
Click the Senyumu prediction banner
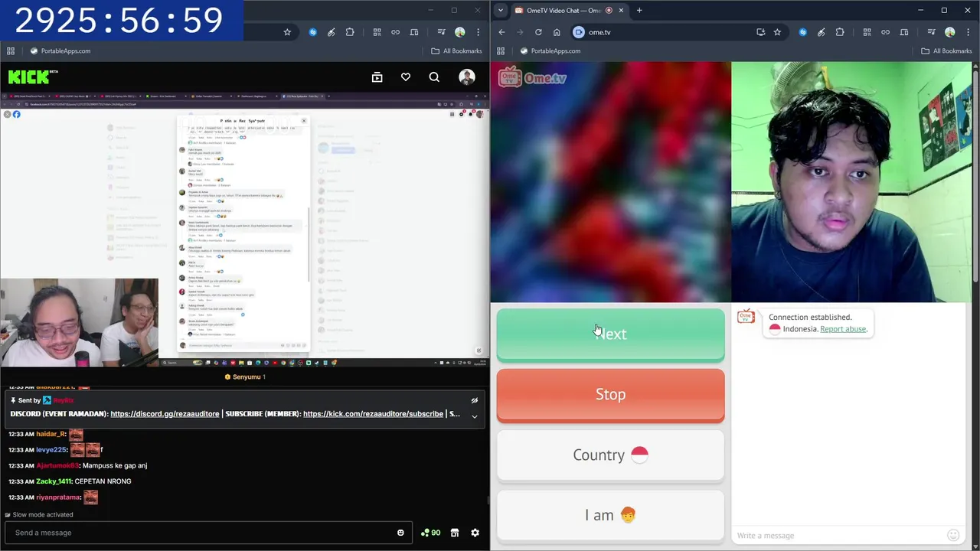[x=245, y=377]
